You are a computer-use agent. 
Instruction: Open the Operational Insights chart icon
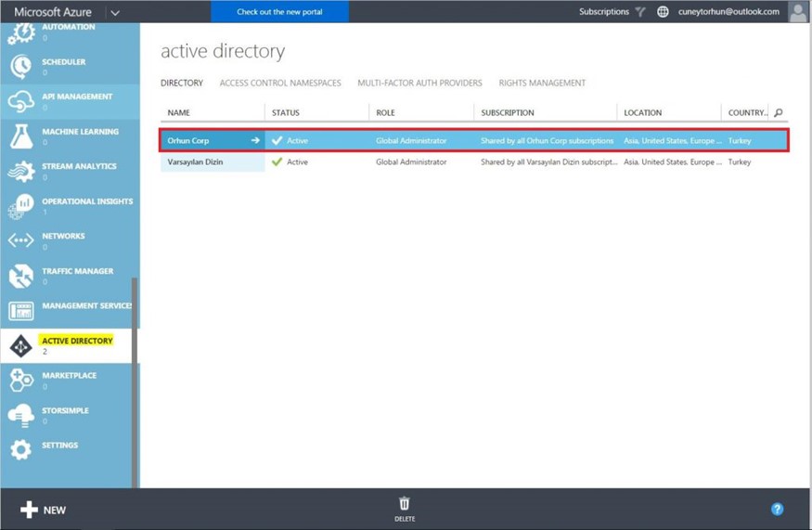pyautogui.click(x=20, y=206)
